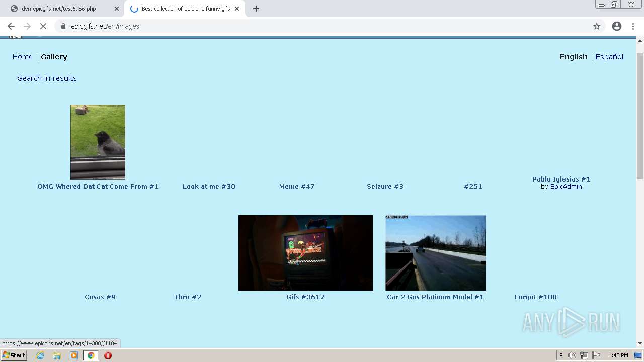The image size is (644, 362).
Task: Bookmark this page with the star icon
Action: point(597,26)
